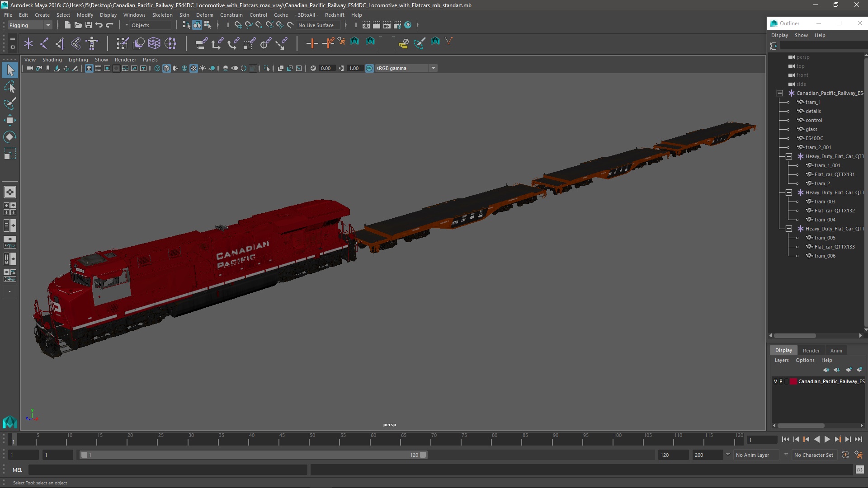The width and height of the screenshot is (868, 488).
Task: Click the timeline at frame 60
Action: tap(373, 439)
